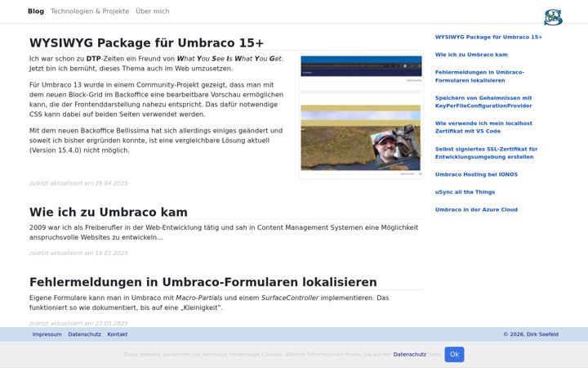Open the Datenschutz link in the footer bar
This screenshot has width=588, height=368.
pos(84,334)
